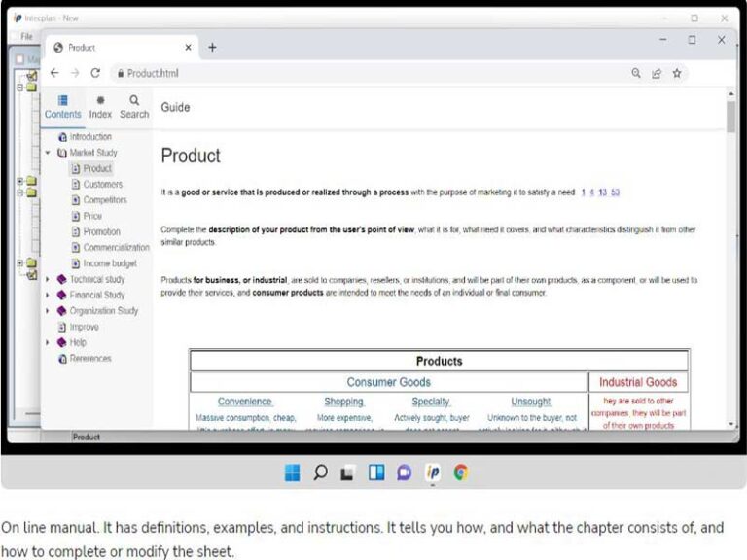Viewport: 747px width, 560px height.
Task: Click the zoom magnifier icon in address bar
Action: 636,73
